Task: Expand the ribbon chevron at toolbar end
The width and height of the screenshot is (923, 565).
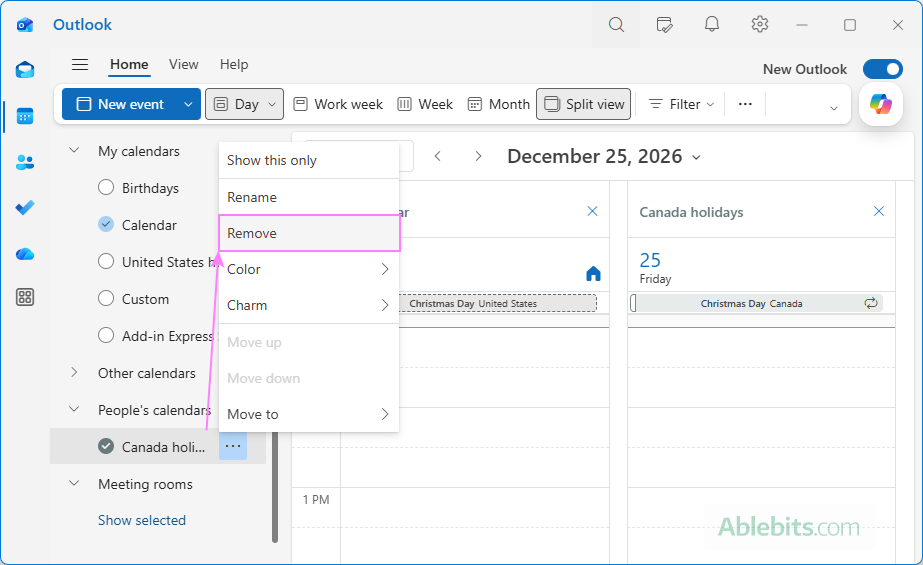Action: coord(834,108)
